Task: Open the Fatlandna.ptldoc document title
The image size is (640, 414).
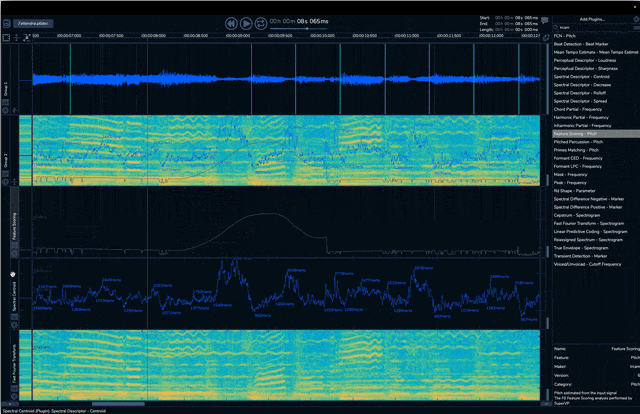Action: pos(31,21)
